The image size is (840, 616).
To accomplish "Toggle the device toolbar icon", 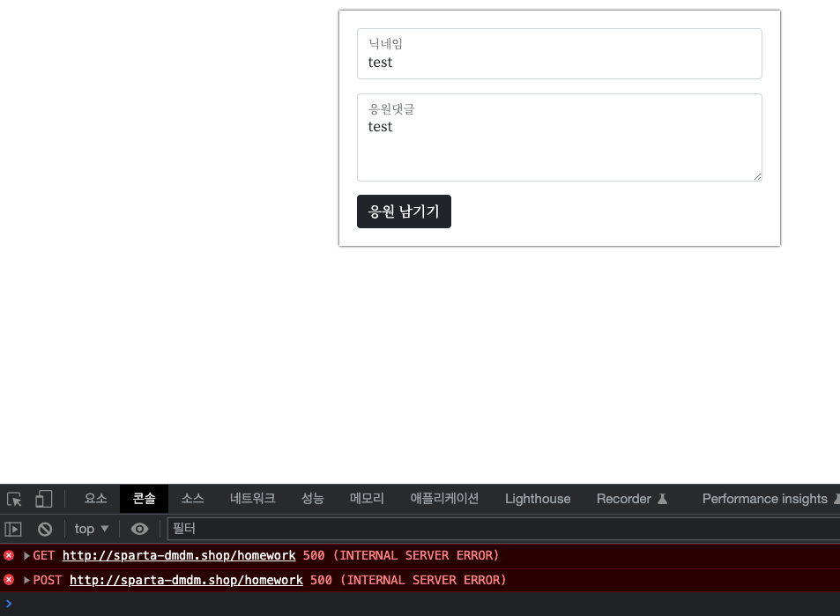I will (43, 499).
